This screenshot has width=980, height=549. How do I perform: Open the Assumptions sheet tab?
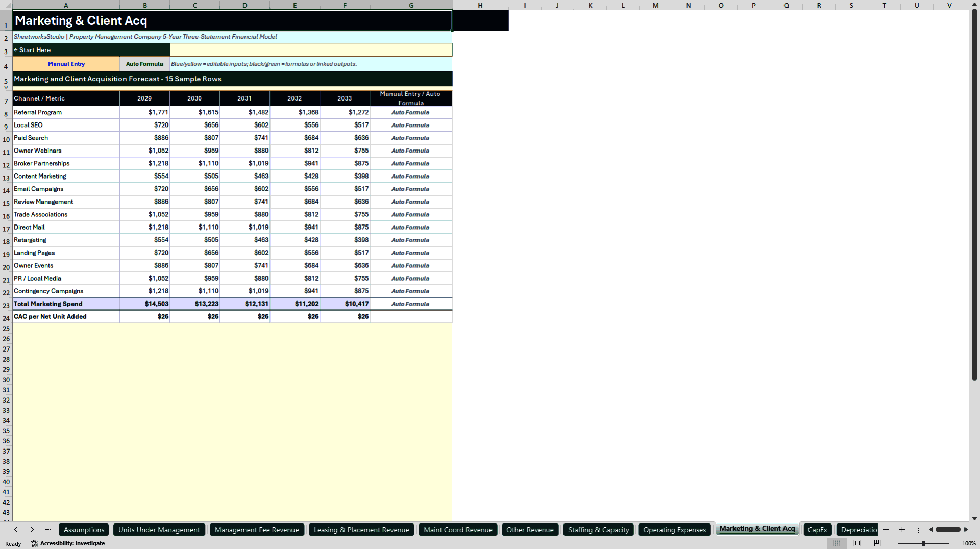pos(84,530)
